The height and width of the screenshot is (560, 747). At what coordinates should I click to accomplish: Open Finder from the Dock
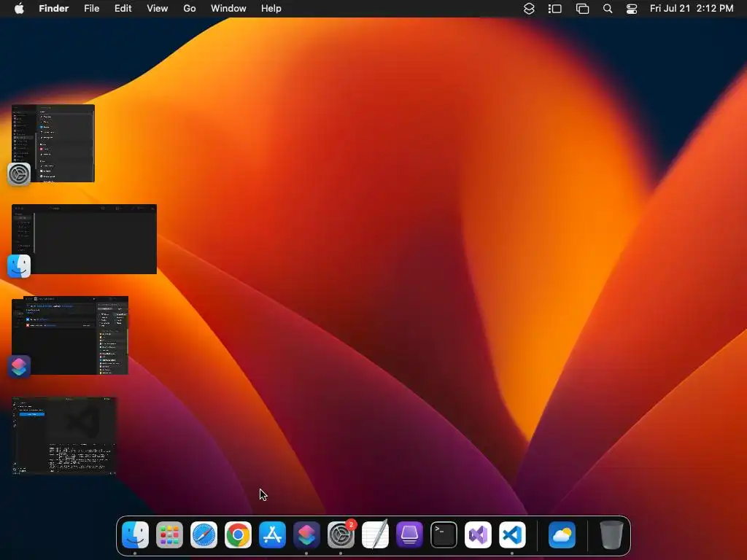[x=135, y=534]
